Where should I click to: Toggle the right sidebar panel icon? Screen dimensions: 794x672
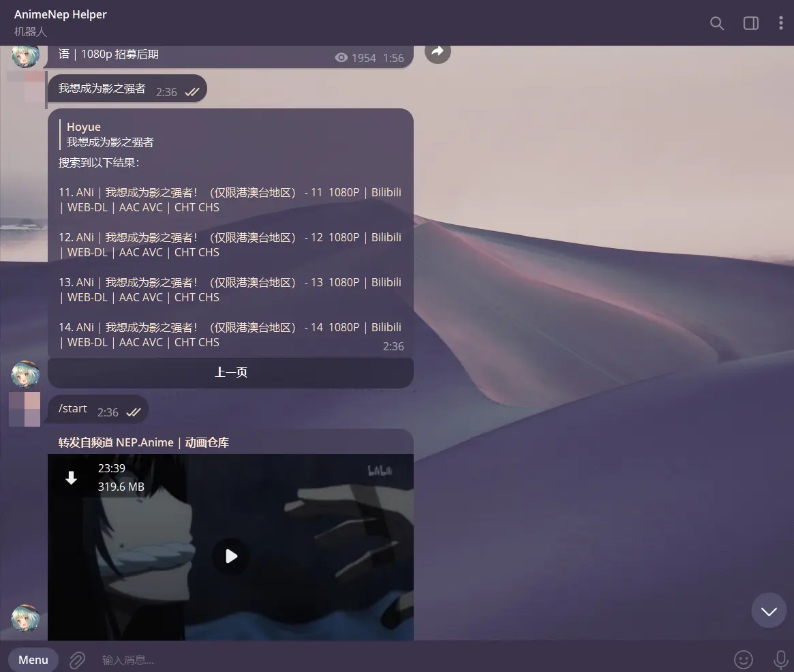(750, 23)
